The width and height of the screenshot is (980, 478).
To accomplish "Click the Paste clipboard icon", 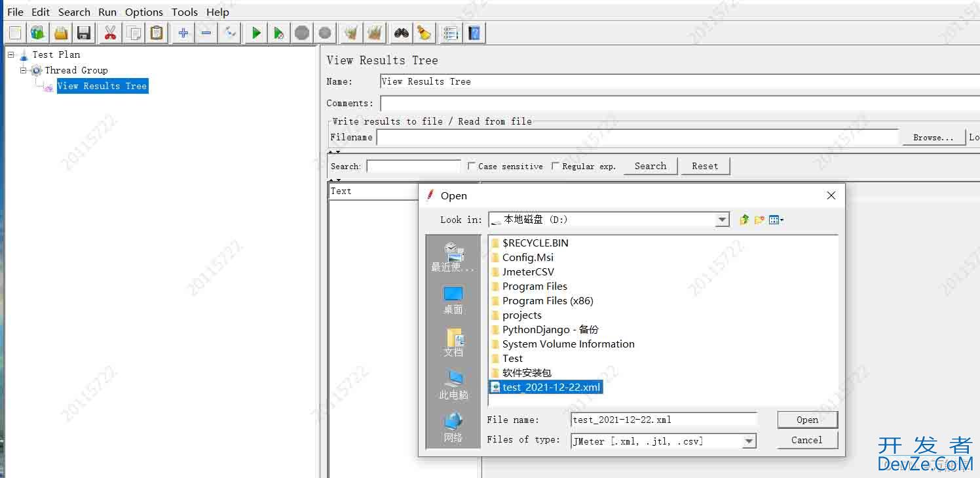I will (157, 33).
